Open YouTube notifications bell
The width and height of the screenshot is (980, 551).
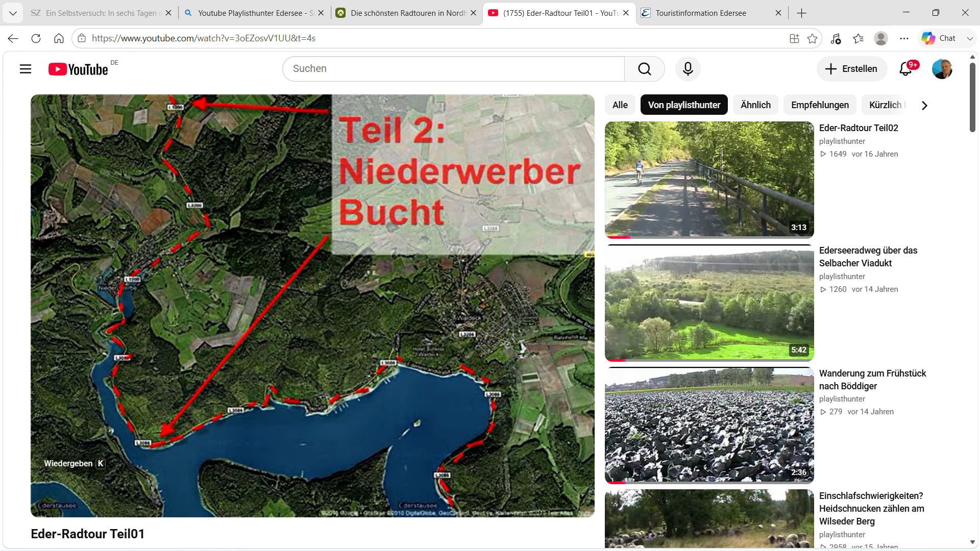click(x=906, y=68)
